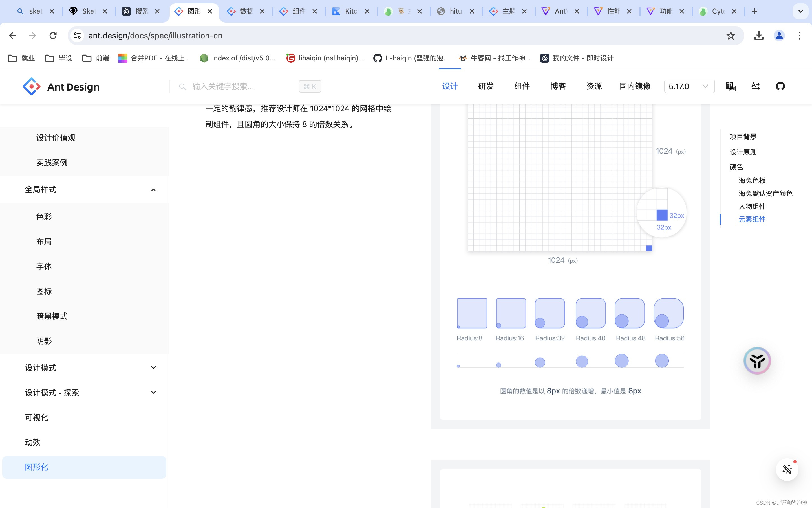Collapse the 全局样式 menu group

pyautogui.click(x=84, y=189)
